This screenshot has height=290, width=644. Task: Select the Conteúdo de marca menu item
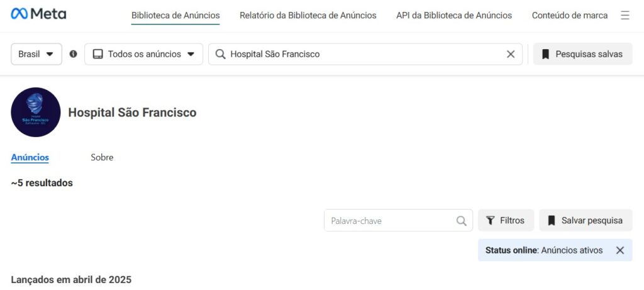570,16
